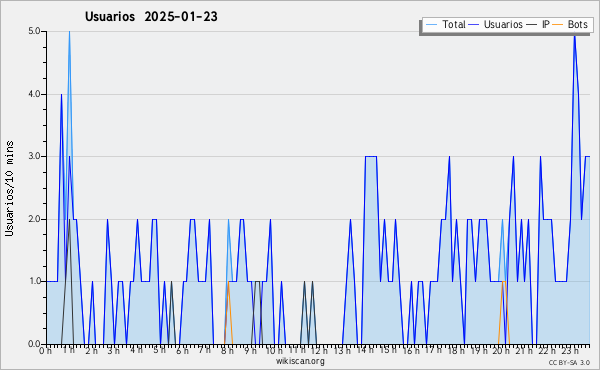Click the 'Usuarios 2025-01-23' chart title
Screen dimensions: 600x370
click(x=151, y=16)
